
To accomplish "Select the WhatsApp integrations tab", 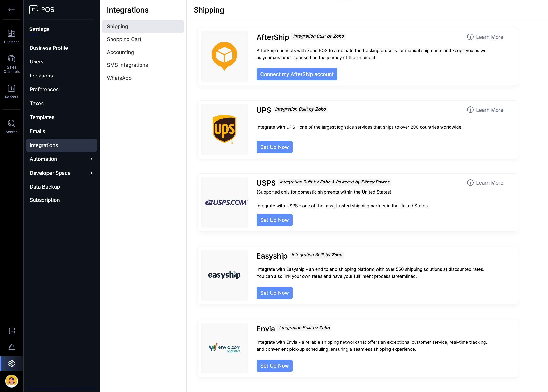I will [119, 78].
